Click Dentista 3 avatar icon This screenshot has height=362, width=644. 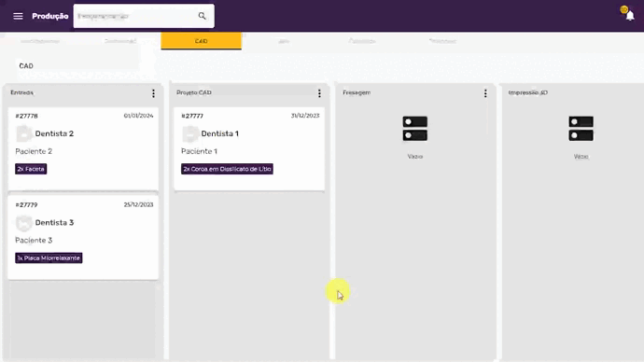pyautogui.click(x=24, y=223)
